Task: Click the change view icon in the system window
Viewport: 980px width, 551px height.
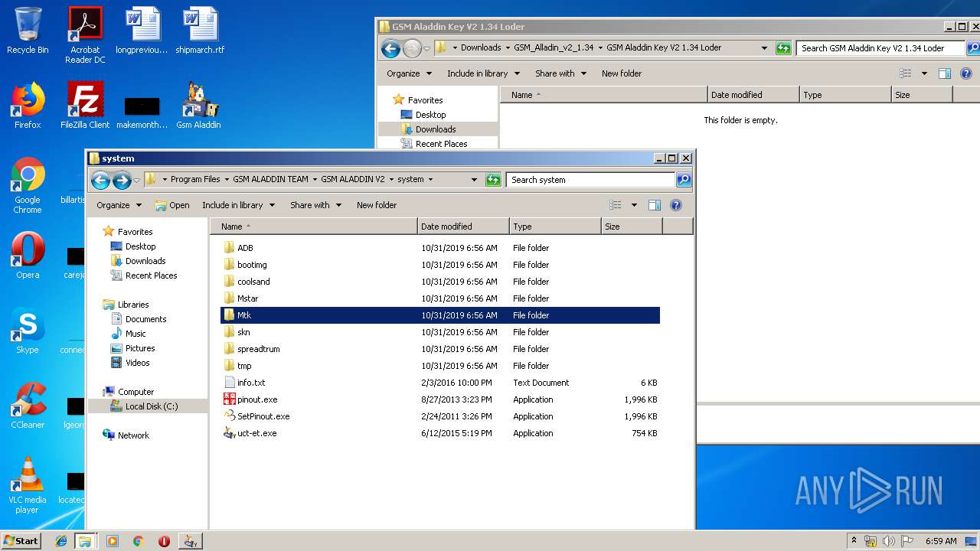Action: coord(616,205)
